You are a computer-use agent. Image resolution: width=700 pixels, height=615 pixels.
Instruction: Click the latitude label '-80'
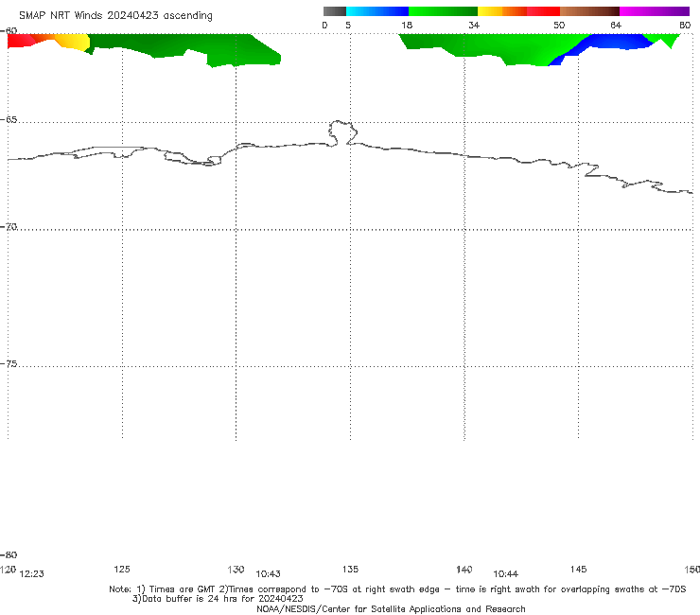[x=9, y=554]
